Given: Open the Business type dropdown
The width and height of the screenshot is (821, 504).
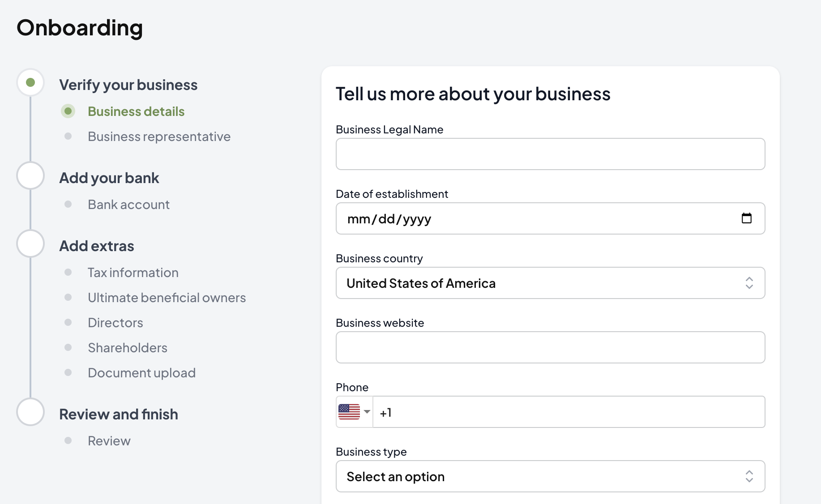Looking at the screenshot, I should click(x=550, y=476).
